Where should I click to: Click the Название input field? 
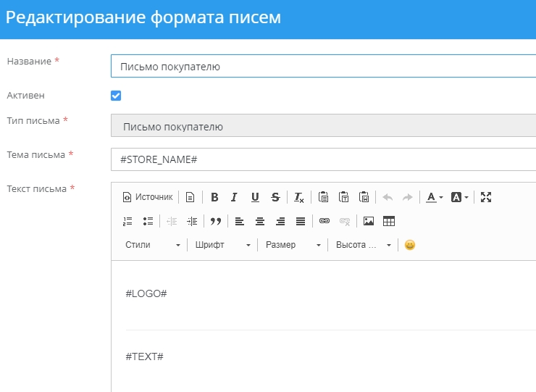click(323, 67)
